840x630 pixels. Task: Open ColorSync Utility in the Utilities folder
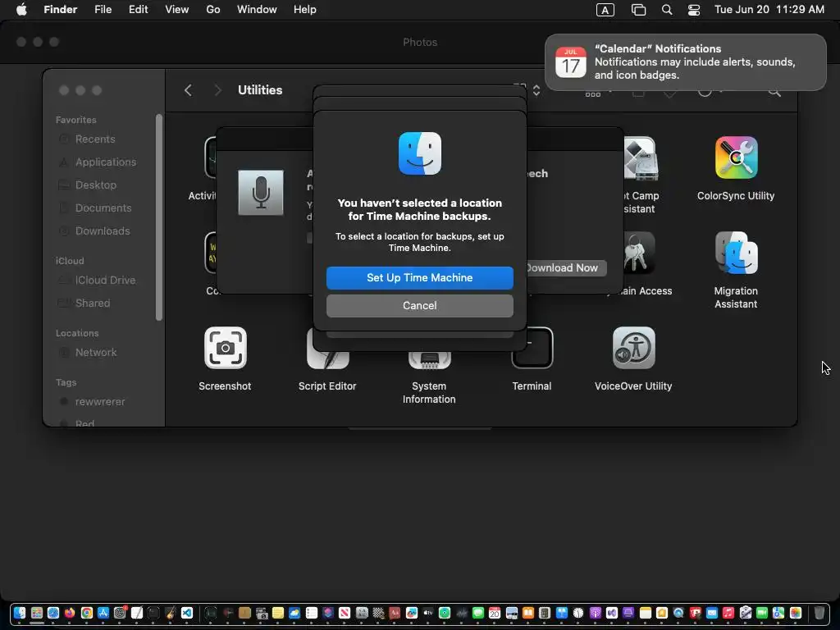pos(736,157)
